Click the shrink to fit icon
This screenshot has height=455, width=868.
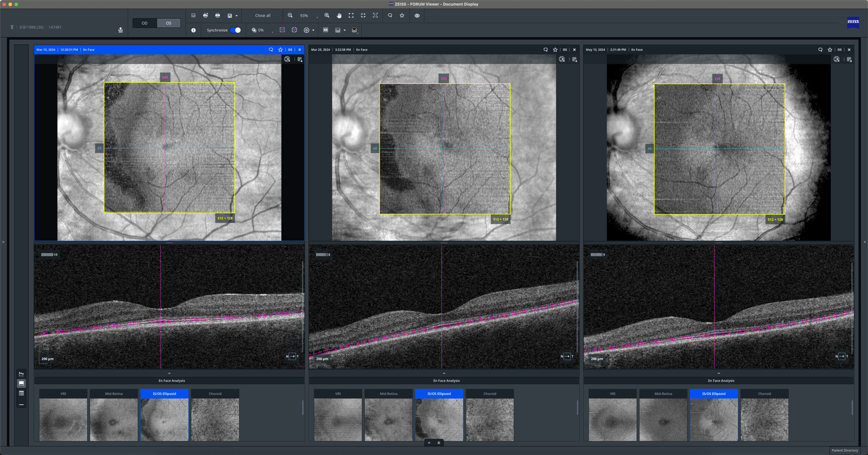[363, 16]
